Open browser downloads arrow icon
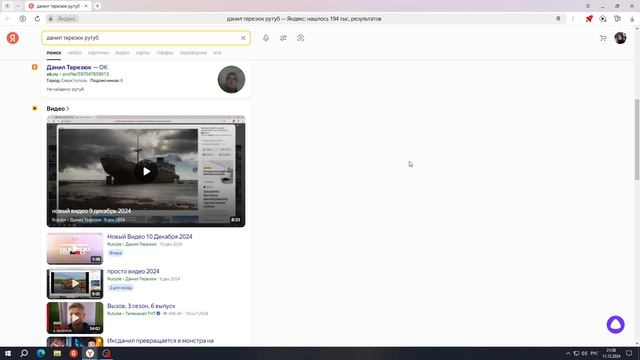 [632, 19]
